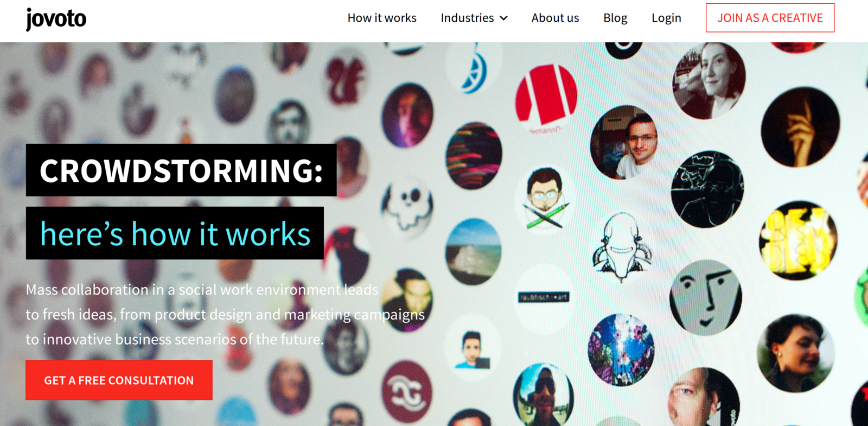Select the red avatar with swirl symbol

point(407,392)
